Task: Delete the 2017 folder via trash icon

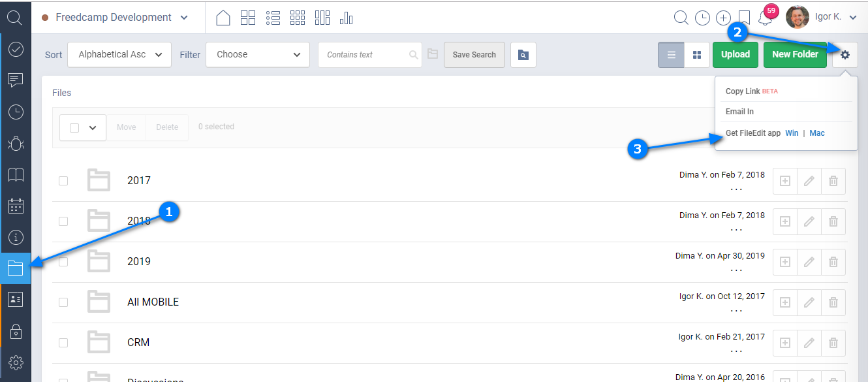Action: [x=833, y=181]
